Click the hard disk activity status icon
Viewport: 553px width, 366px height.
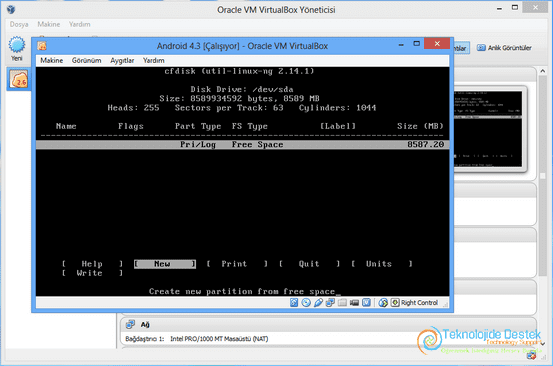[294, 303]
